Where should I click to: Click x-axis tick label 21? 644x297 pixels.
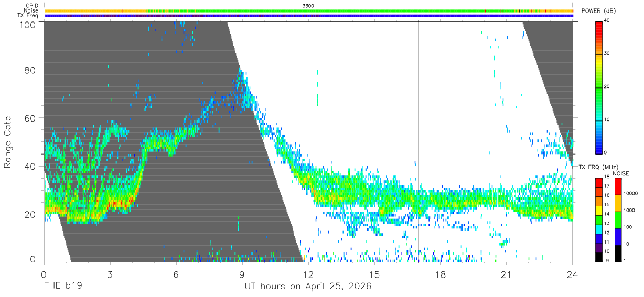507,274
